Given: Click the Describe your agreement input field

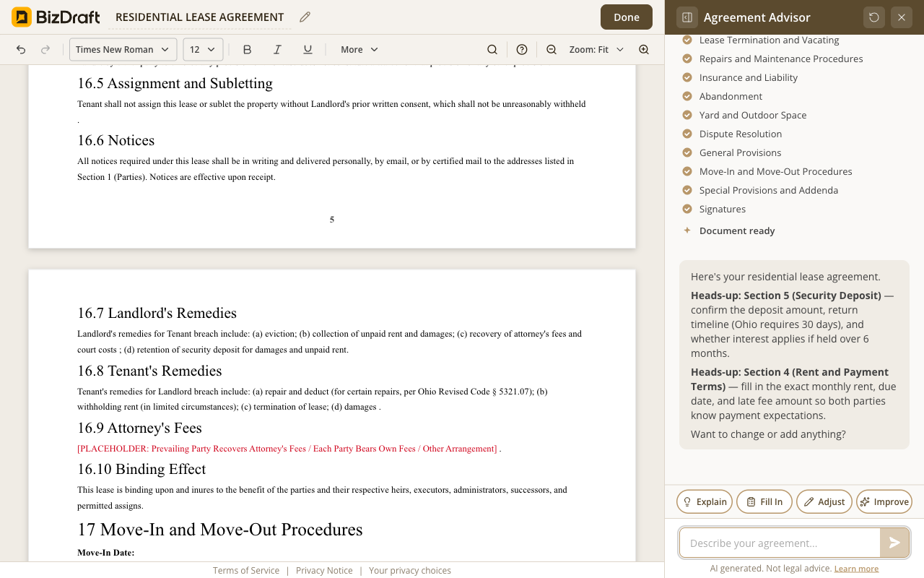Looking at the screenshot, I should coord(780,543).
